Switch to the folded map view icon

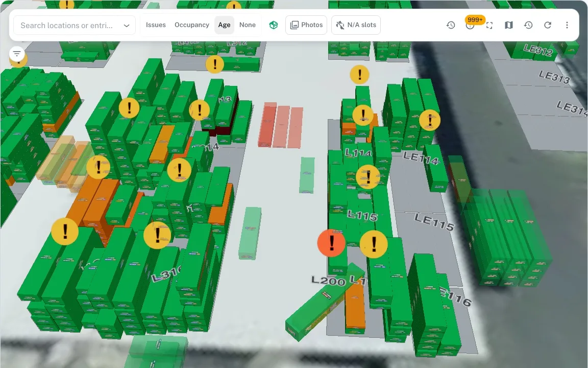pos(509,25)
